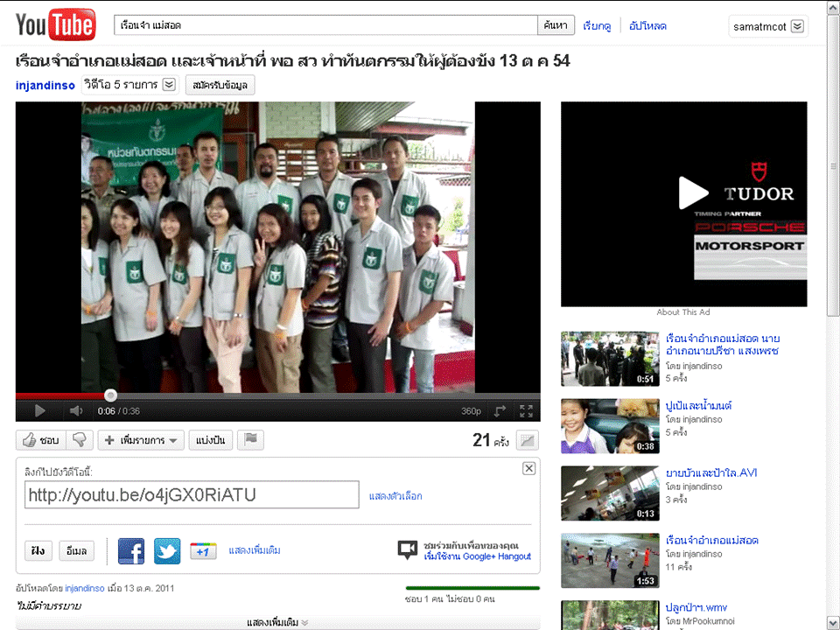840x630 pixels.
Task: Close the share link panel
Action: click(528, 468)
